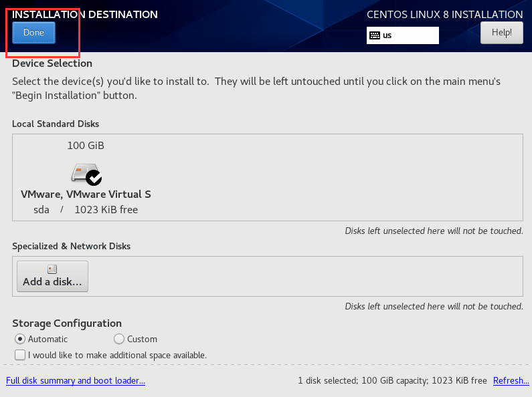
Task: Open the Help! button
Action: click(x=501, y=32)
